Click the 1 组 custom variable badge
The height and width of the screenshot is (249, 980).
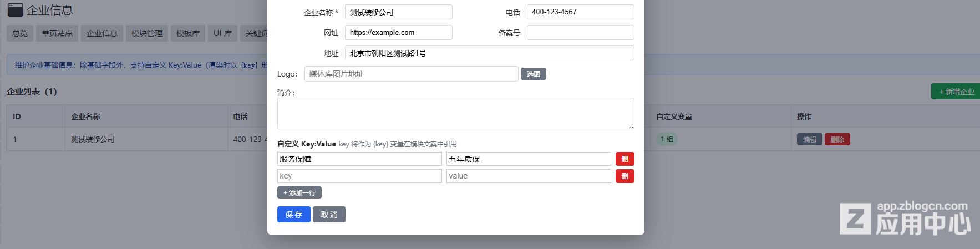pyautogui.click(x=667, y=139)
